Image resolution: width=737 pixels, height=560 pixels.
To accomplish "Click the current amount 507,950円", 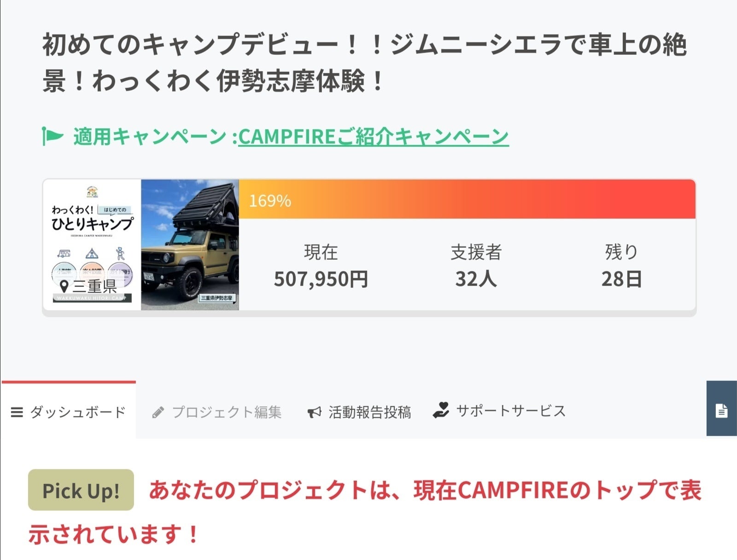I will click(321, 279).
